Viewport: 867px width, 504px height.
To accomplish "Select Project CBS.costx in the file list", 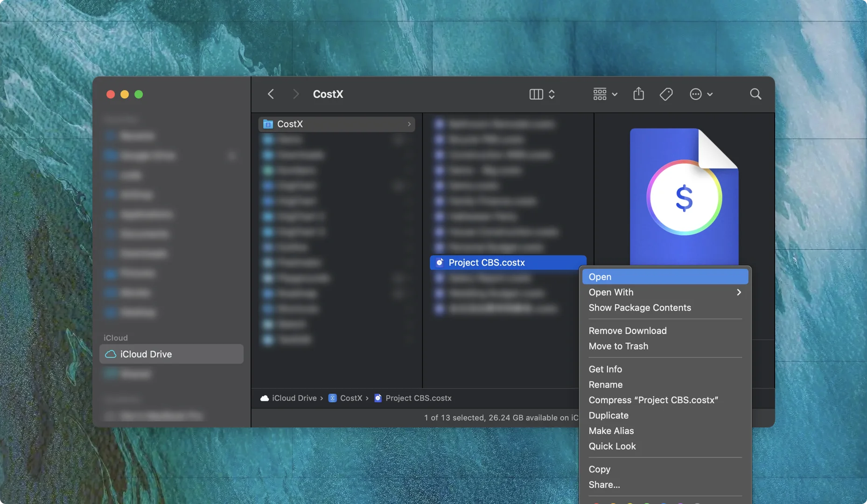I will (x=487, y=262).
